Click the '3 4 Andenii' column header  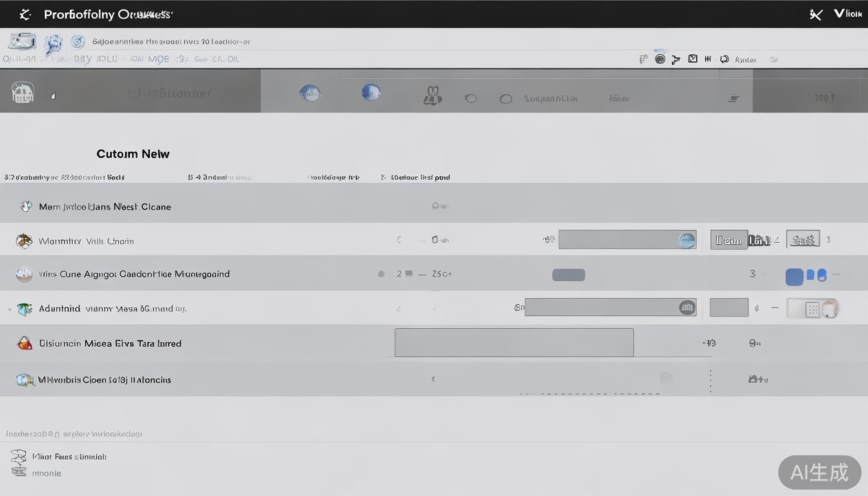(x=220, y=177)
